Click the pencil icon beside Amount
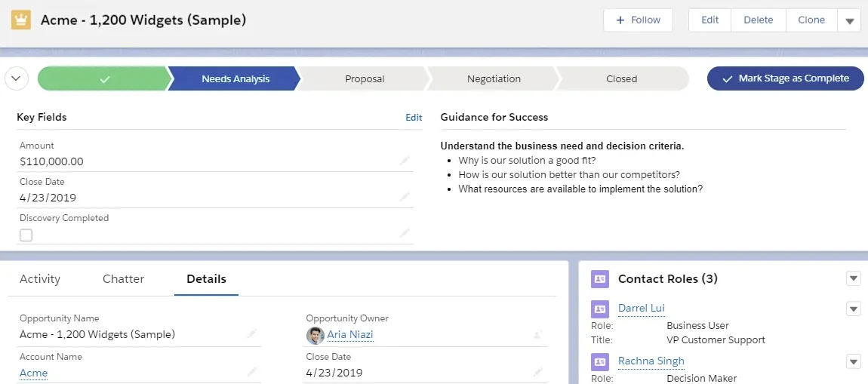Viewport: 868px width, 384px height. pyautogui.click(x=404, y=161)
